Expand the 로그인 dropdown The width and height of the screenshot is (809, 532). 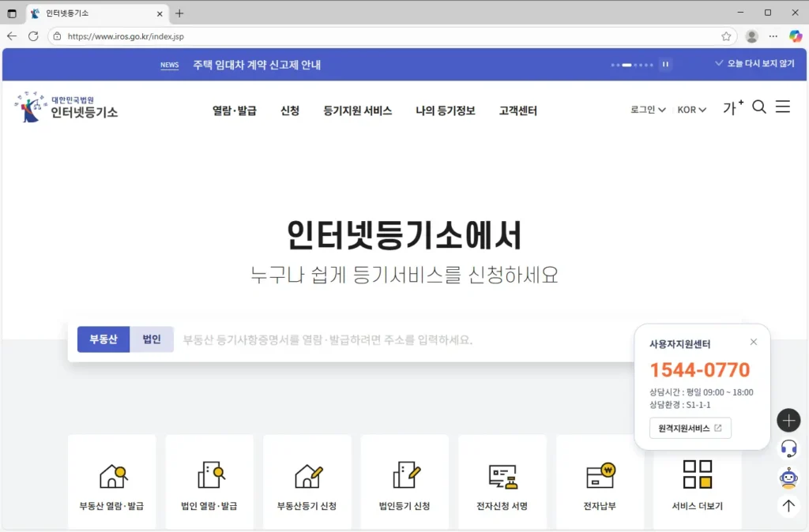[647, 111]
